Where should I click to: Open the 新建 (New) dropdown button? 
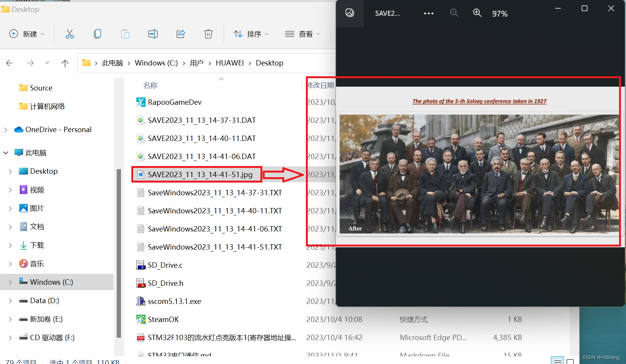(x=27, y=34)
